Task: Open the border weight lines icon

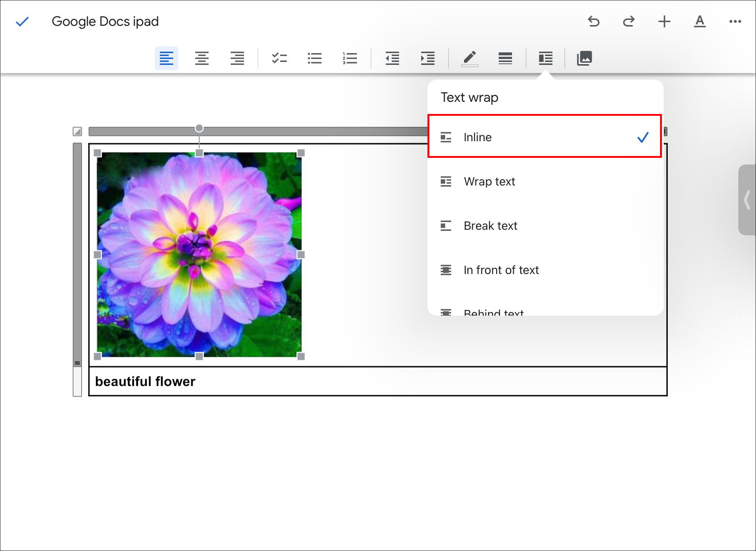Action: click(505, 58)
